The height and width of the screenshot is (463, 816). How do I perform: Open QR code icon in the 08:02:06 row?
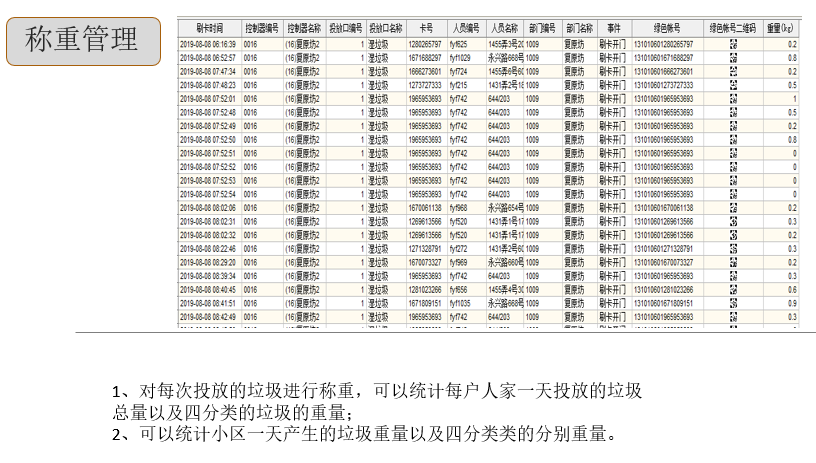pyautogui.click(x=733, y=208)
